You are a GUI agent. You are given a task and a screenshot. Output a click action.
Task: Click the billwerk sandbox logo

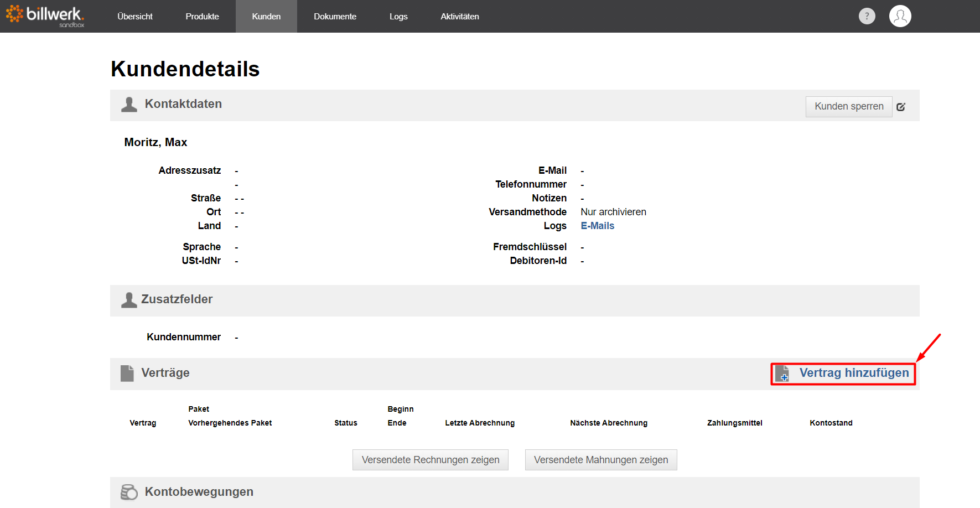pyautogui.click(x=45, y=16)
